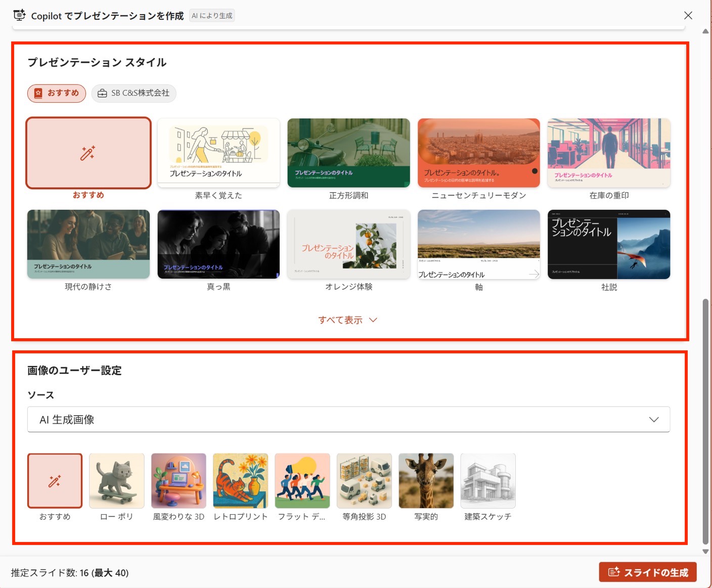Switch to the SB C&S株式会社 tab
Image resolution: width=712 pixels, height=588 pixels.
click(134, 93)
